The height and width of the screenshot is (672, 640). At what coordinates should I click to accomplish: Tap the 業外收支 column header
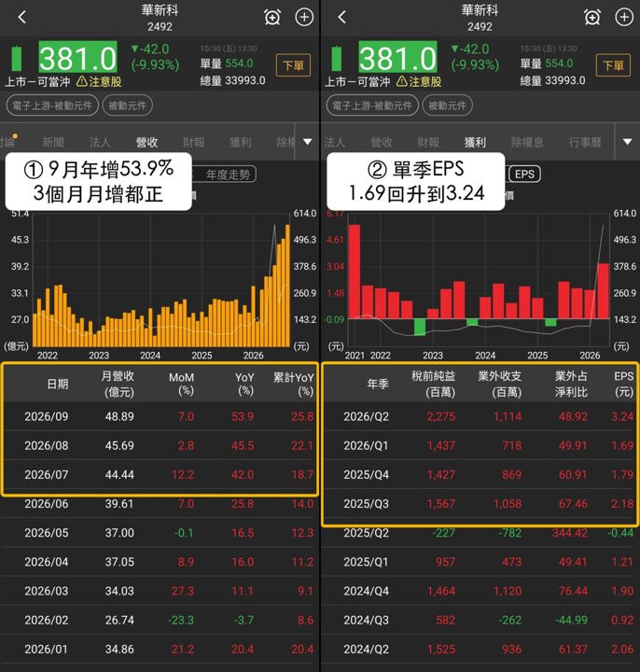(500, 384)
